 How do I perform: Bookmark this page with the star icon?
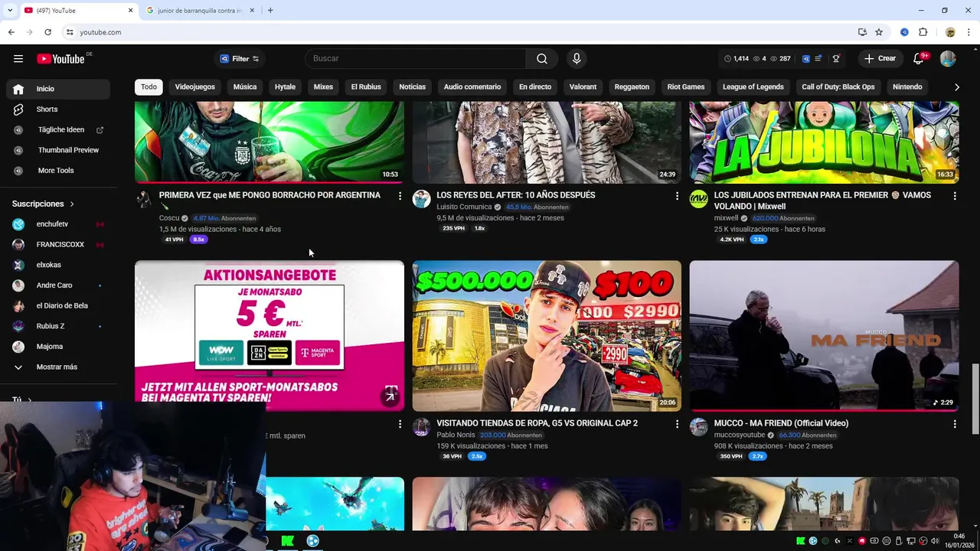[x=879, y=32]
